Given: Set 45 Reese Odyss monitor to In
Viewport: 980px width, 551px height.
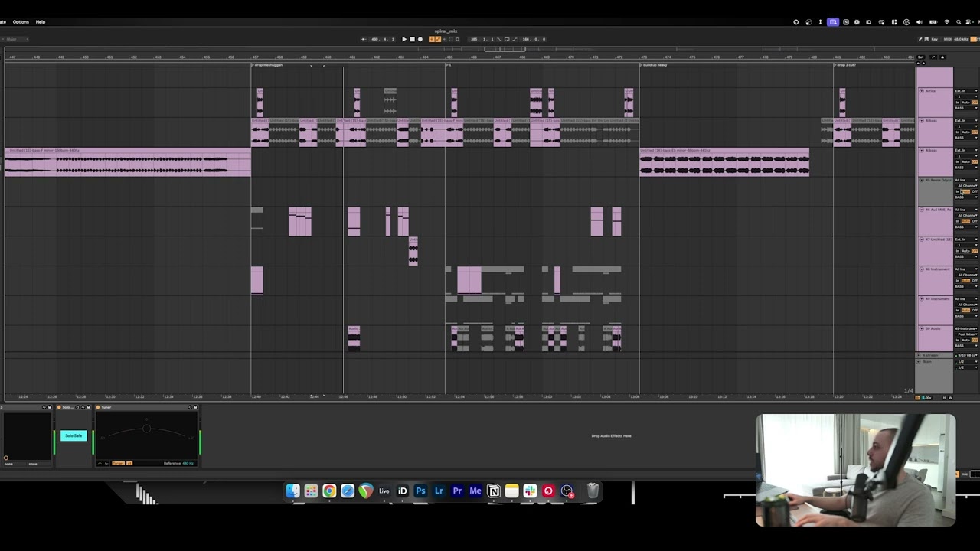Looking at the screenshot, I should point(958,191).
